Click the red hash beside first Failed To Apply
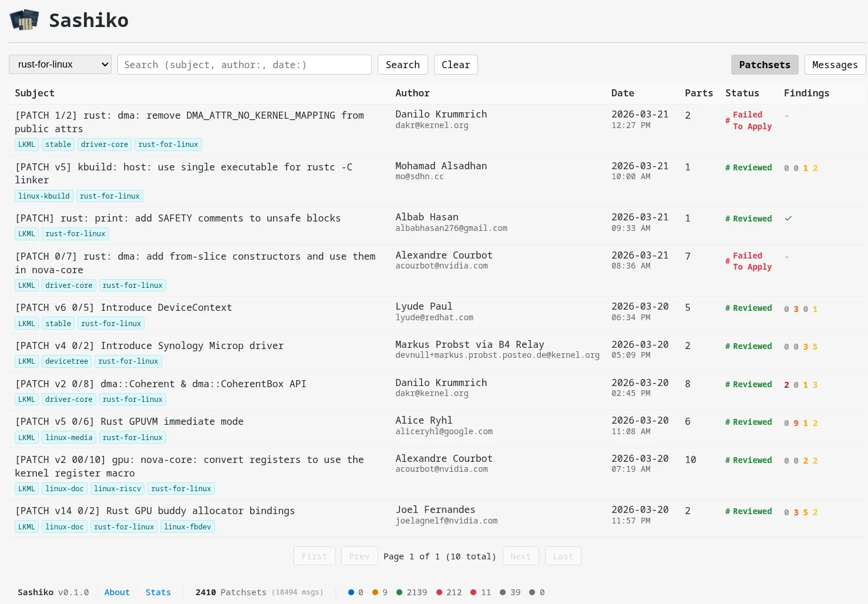 (728, 120)
